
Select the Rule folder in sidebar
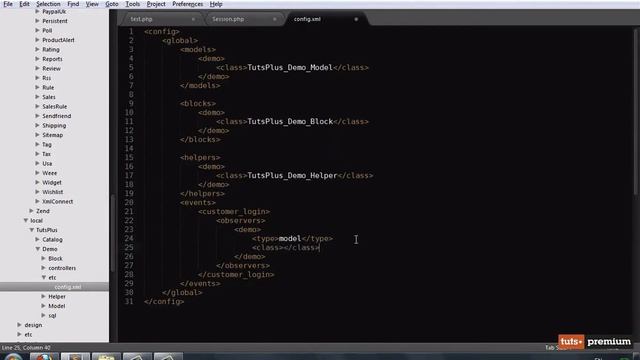[x=48, y=87]
